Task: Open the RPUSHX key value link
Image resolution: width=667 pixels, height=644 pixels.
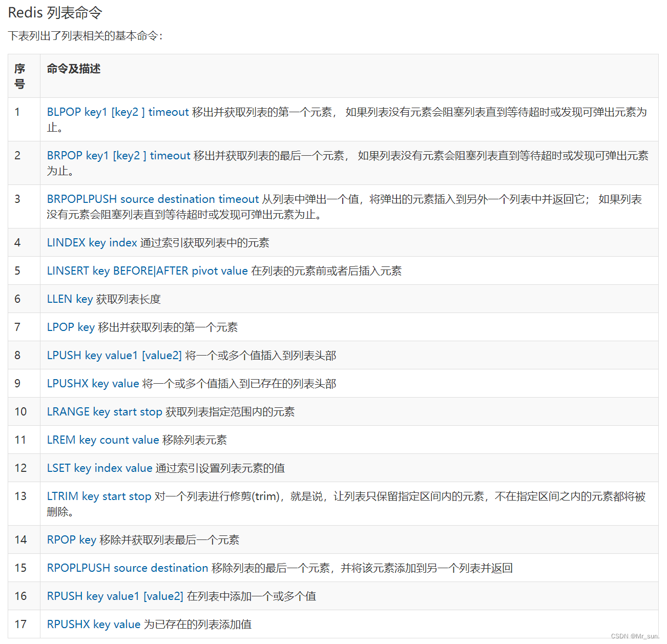Action: [94, 625]
